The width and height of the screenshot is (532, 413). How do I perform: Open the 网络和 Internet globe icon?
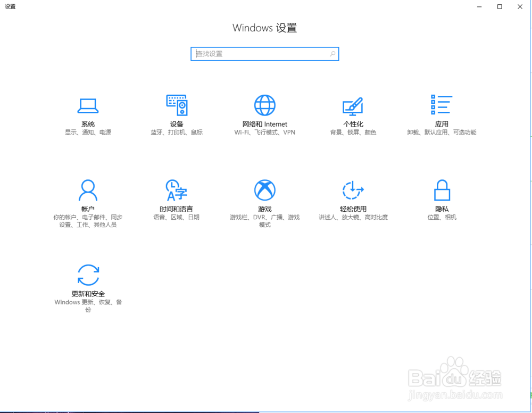(x=264, y=105)
